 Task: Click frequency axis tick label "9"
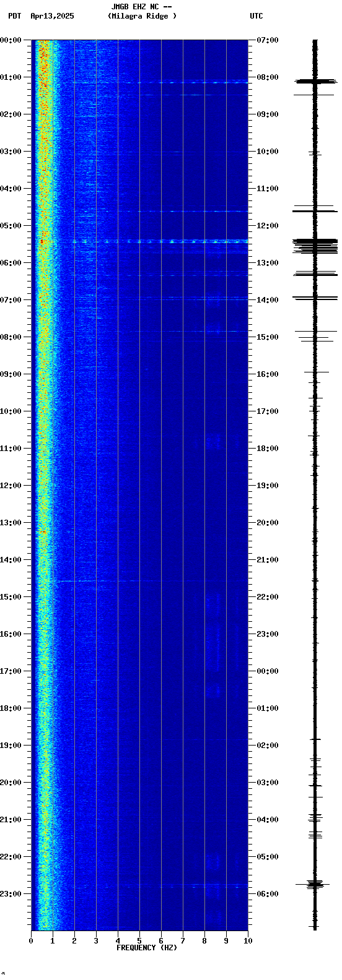226,941
